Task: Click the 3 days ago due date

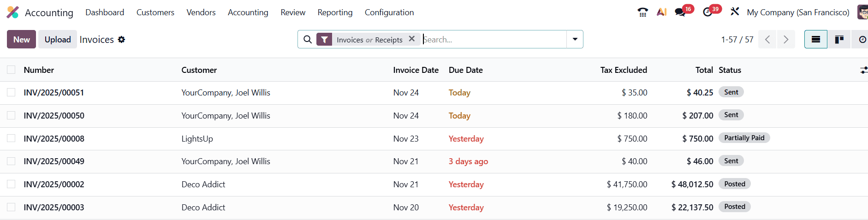Action: click(x=468, y=161)
